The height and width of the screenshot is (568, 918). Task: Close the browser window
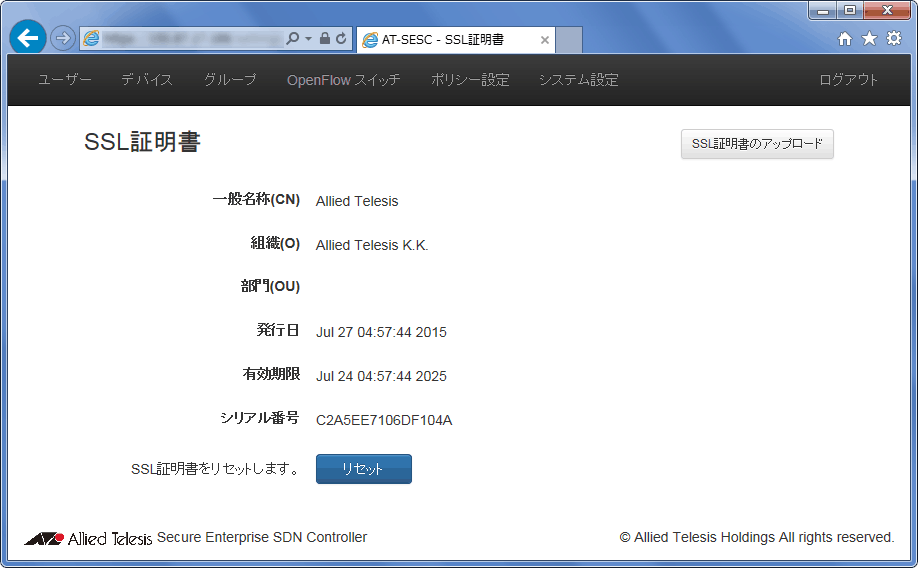point(887,11)
